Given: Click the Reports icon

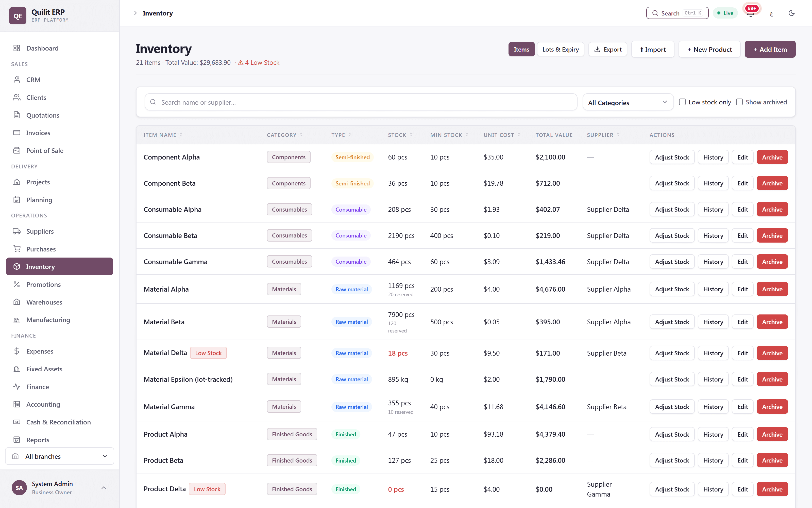Looking at the screenshot, I should click(17, 440).
